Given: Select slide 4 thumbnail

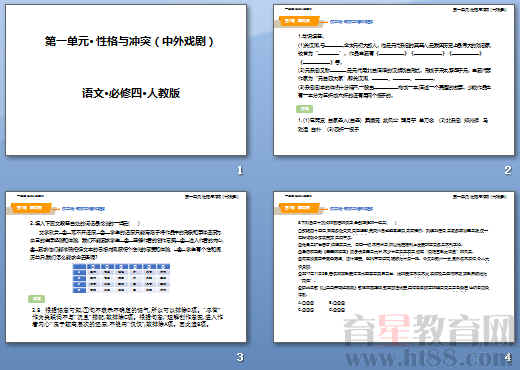Looking at the screenshot, I should pyautogui.click(x=394, y=267).
